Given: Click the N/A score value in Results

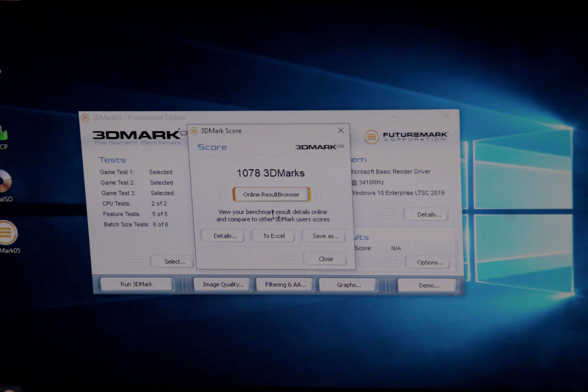Looking at the screenshot, I should click(396, 248).
